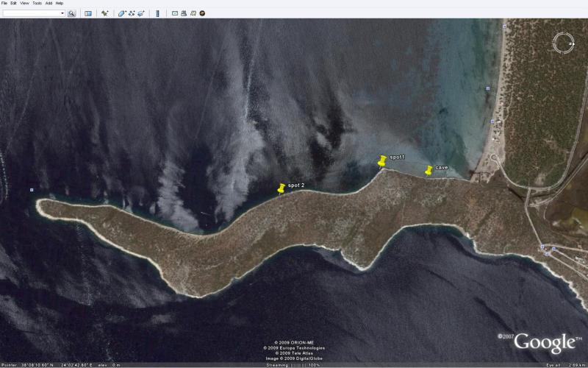Click the Print icon in toolbar
The image size is (588, 368).
coord(184,13)
